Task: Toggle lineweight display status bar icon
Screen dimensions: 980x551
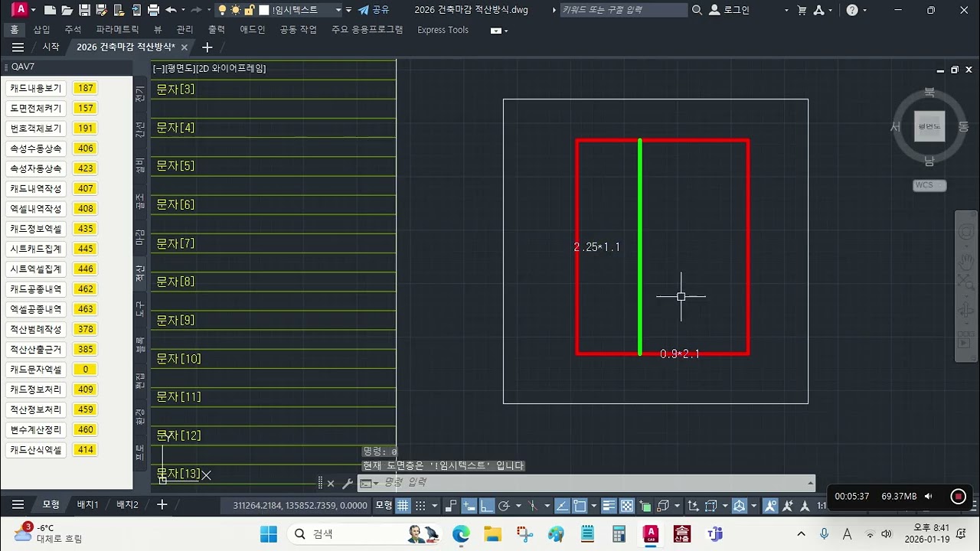Action: pyautogui.click(x=609, y=506)
